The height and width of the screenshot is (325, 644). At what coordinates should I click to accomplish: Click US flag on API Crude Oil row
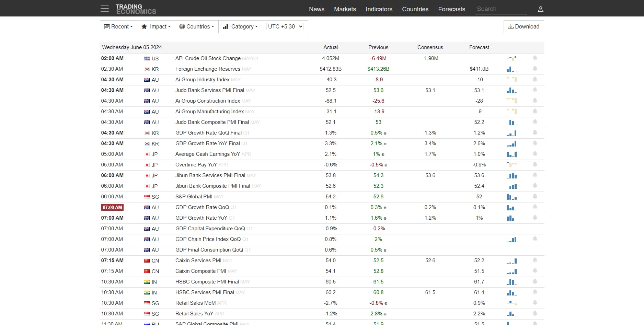[147, 58]
